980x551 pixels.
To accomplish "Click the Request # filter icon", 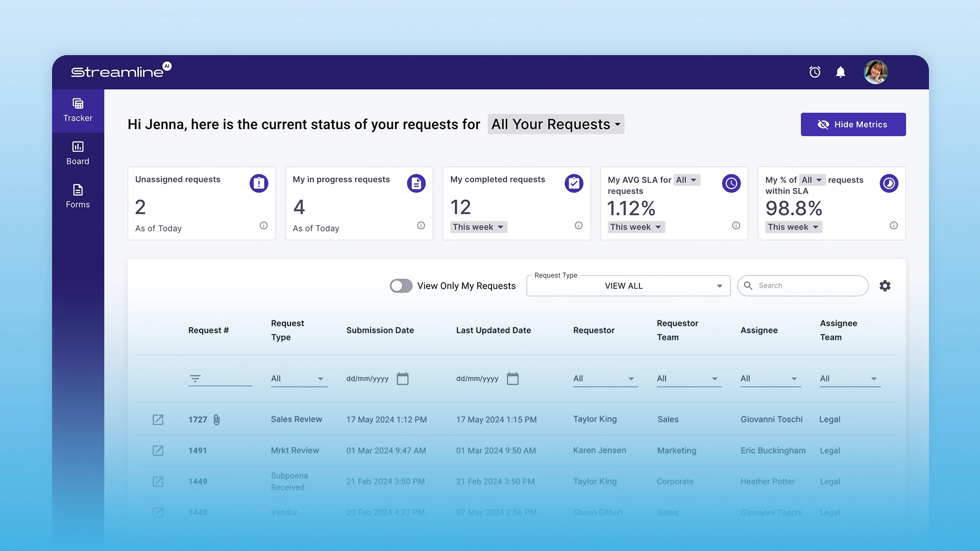I will pyautogui.click(x=195, y=379).
